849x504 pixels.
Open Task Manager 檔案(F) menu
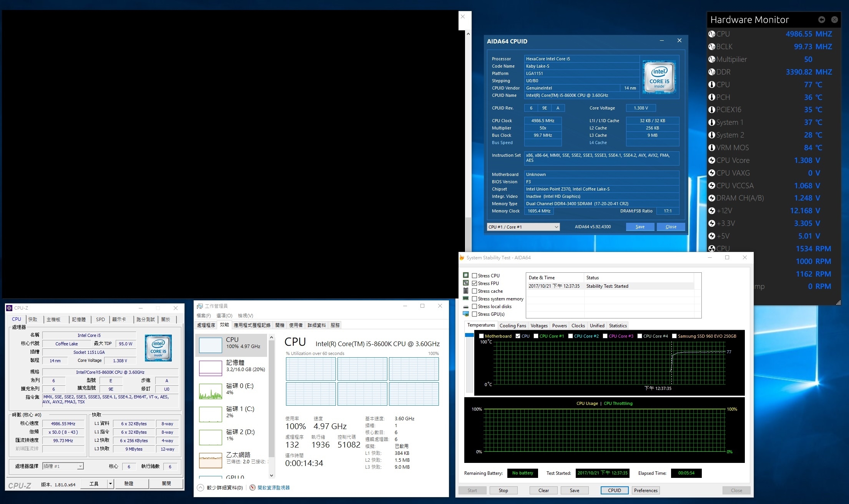204,315
